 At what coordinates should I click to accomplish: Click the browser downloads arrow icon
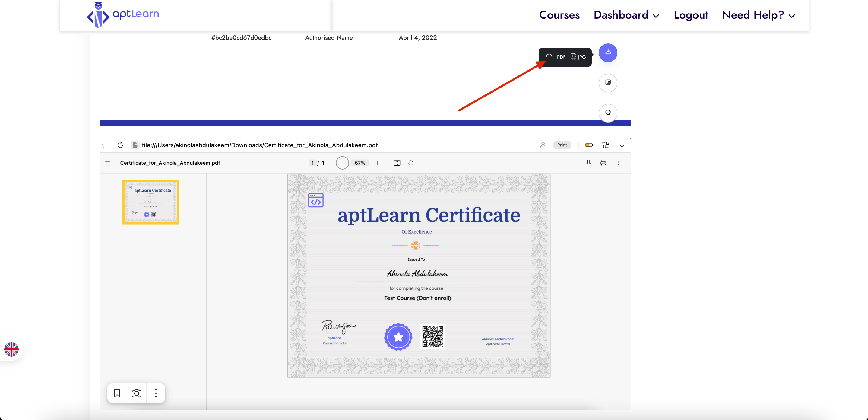coord(622,145)
